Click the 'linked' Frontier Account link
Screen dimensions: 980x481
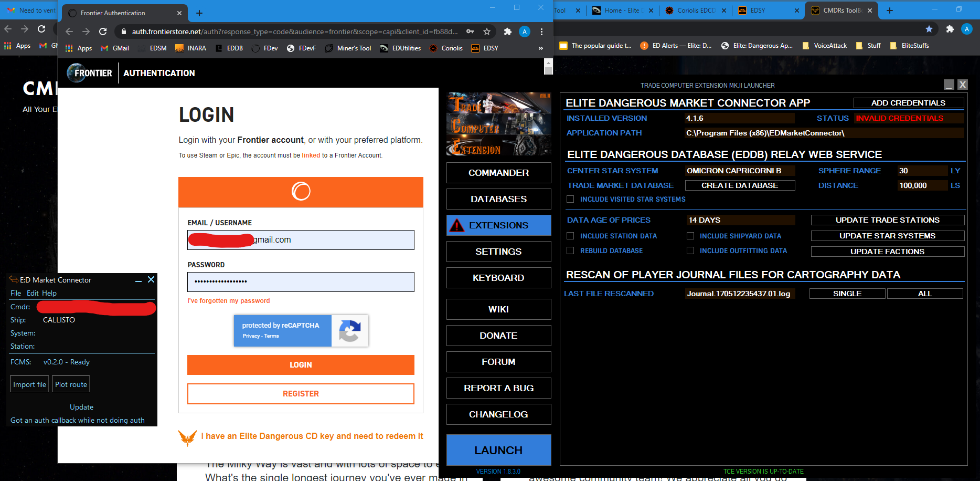[x=311, y=155]
